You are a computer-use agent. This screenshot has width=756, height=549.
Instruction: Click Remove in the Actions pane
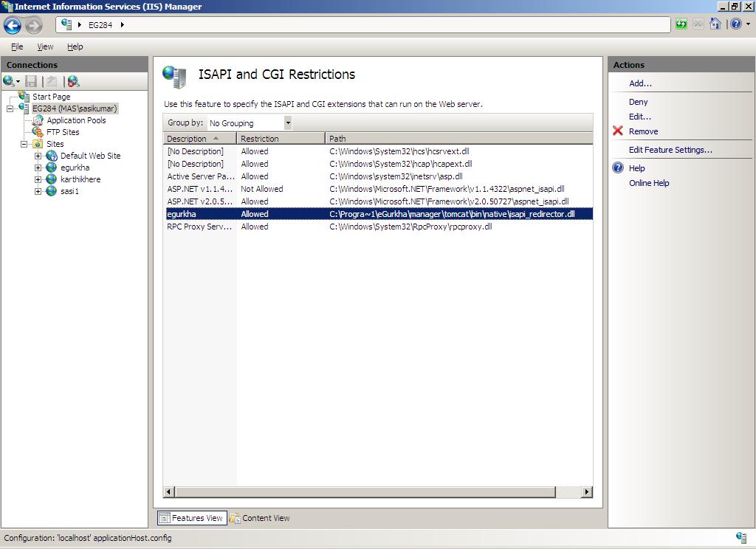[643, 131]
